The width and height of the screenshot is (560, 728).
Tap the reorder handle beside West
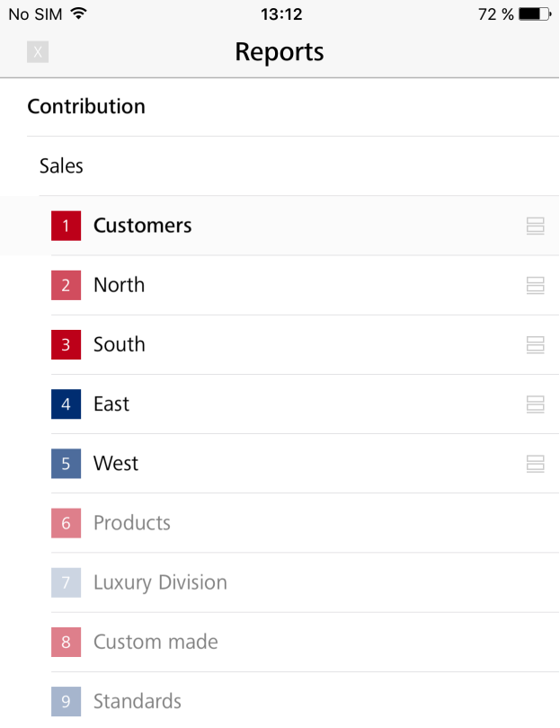(535, 464)
